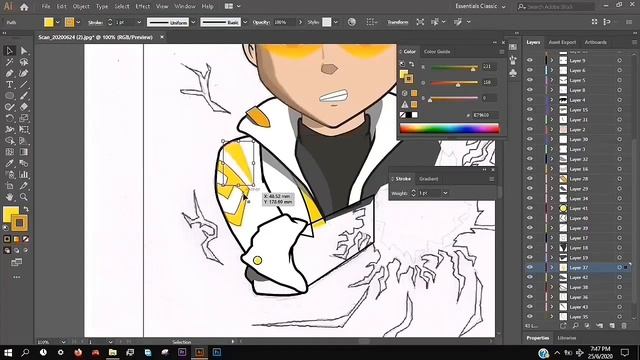This screenshot has width=640, height=360.
Task: Select the Paintbrush tool
Action: 24,96
